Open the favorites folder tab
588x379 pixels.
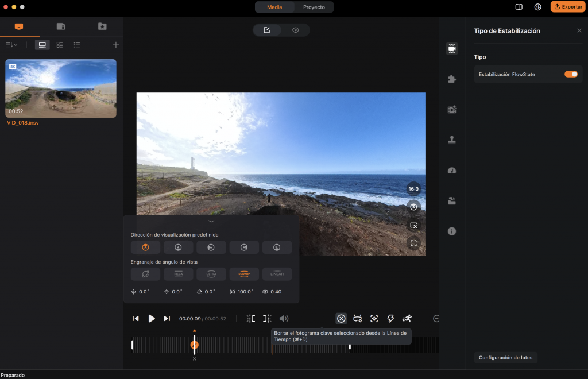point(102,26)
